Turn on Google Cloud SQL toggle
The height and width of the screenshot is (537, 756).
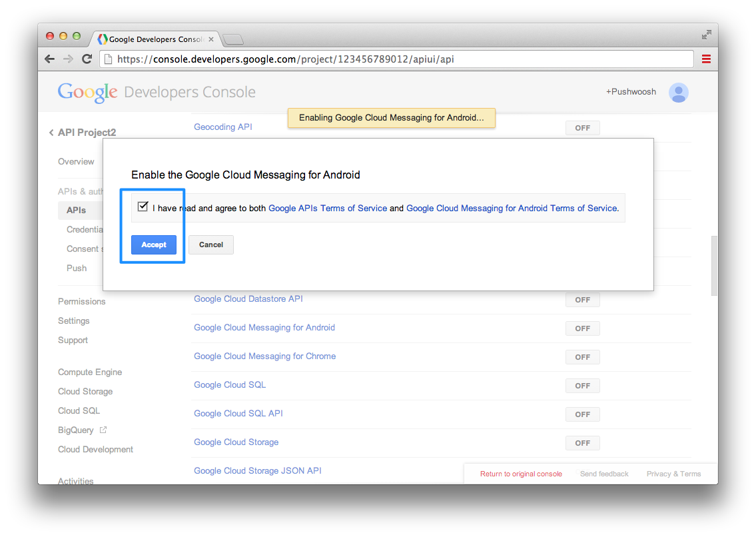(x=582, y=386)
